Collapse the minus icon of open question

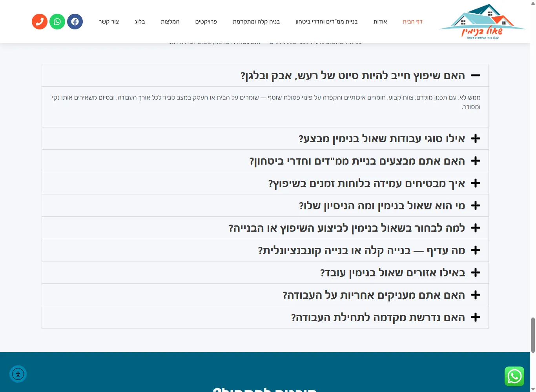pyautogui.click(x=476, y=75)
